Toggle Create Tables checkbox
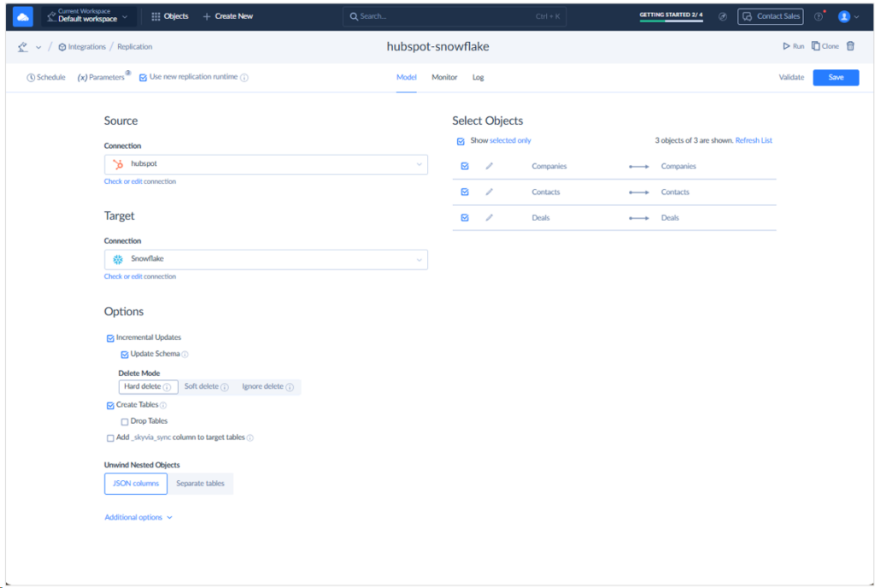Screen dimensions: 875x588 [x=110, y=406]
